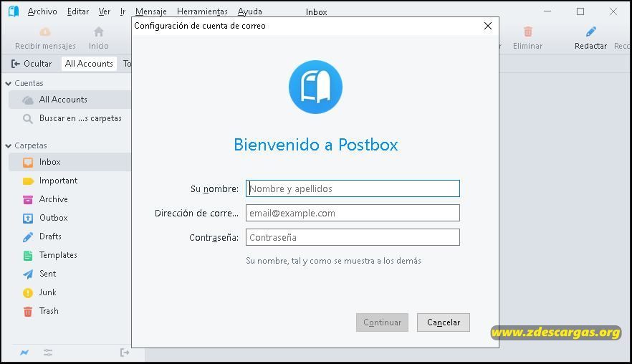Open the Ir menu
The width and height of the screenshot is (632, 364).
tap(123, 11)
